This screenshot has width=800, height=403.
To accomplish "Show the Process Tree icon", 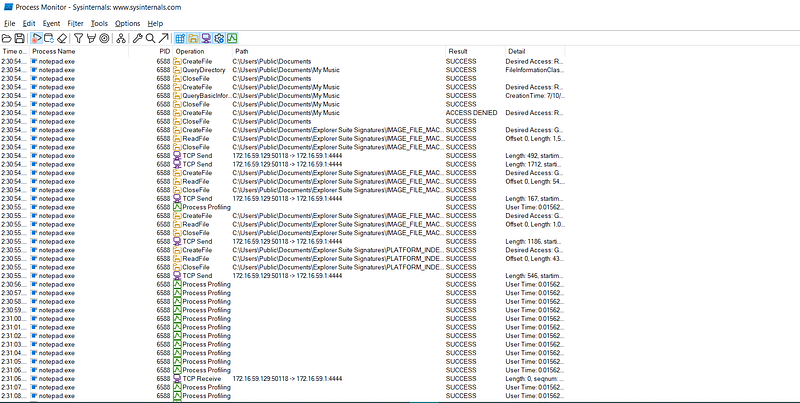I will pyautogui.click(x=121, y=38).
